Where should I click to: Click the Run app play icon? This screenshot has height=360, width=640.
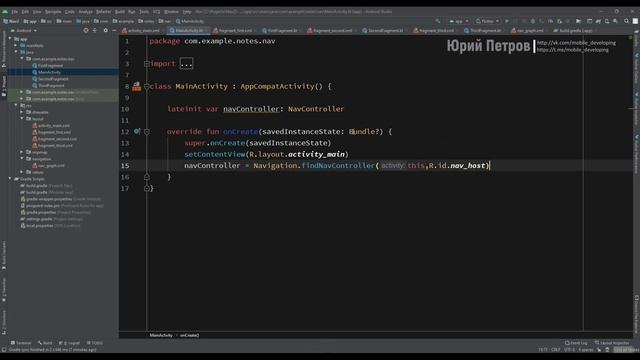click(x=507, y=21)
